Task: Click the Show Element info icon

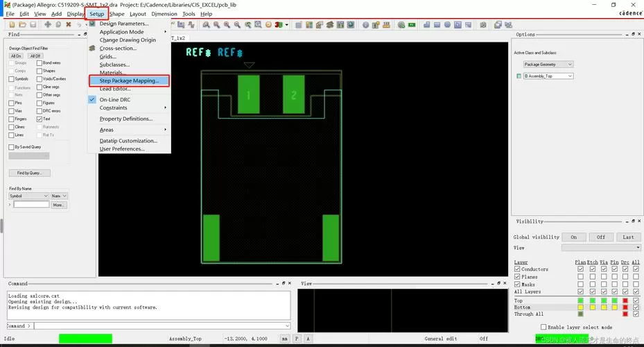Action: tap(365, 25)
